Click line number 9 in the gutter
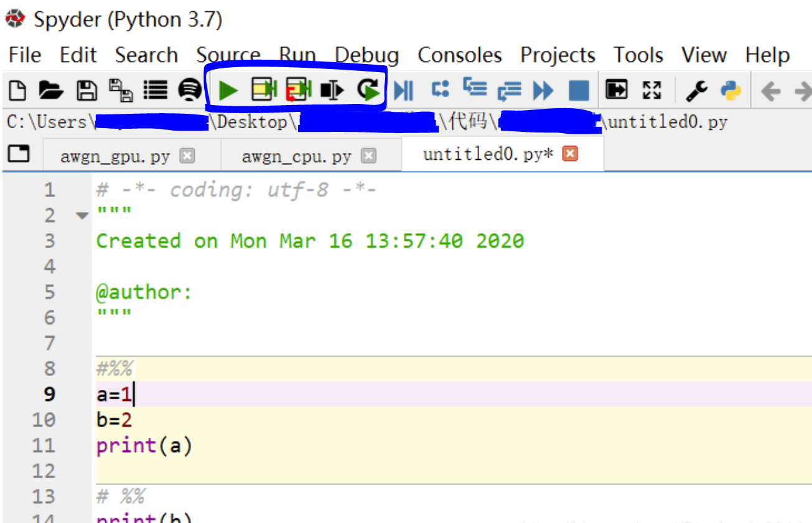812x523 pixels. (49, 394)
